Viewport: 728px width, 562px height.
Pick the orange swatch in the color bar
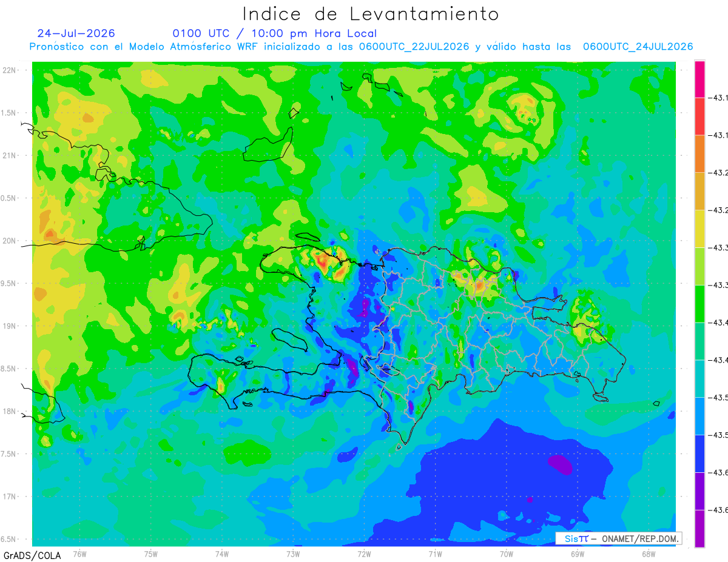(699, 154)
